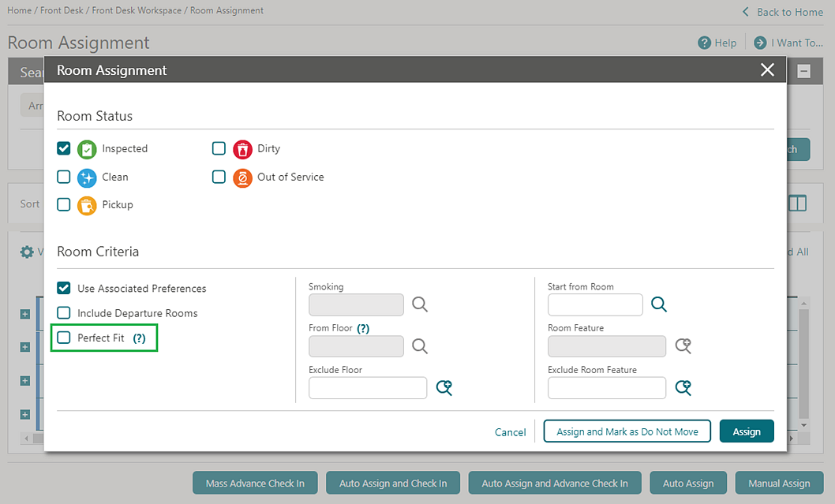Collapse the background Search panel minus icon
Viewport: 835px width, 504px height.
[x=804, y=71]
